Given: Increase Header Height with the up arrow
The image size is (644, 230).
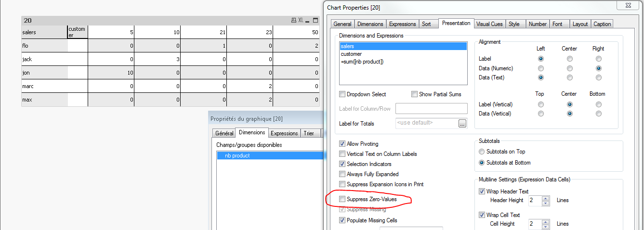Looking at the screenshot, I should [545, 198].
